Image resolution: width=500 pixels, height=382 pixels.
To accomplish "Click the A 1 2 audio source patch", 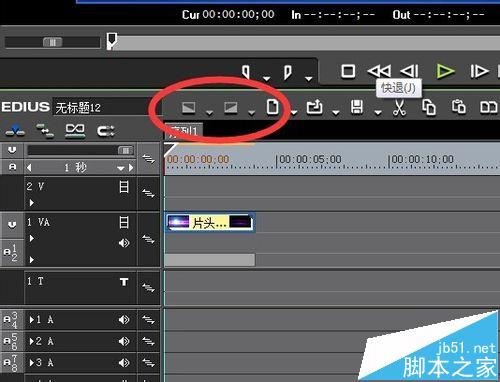I will pos(12,253).
